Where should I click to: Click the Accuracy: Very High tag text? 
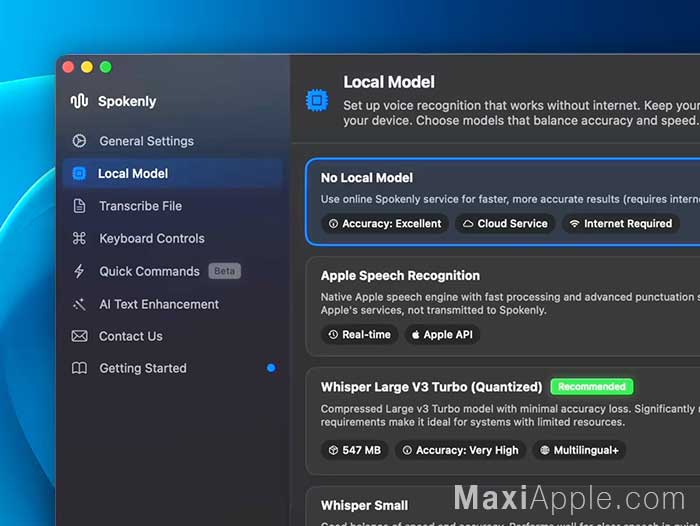pyautogui.click(x=467, y=450)
